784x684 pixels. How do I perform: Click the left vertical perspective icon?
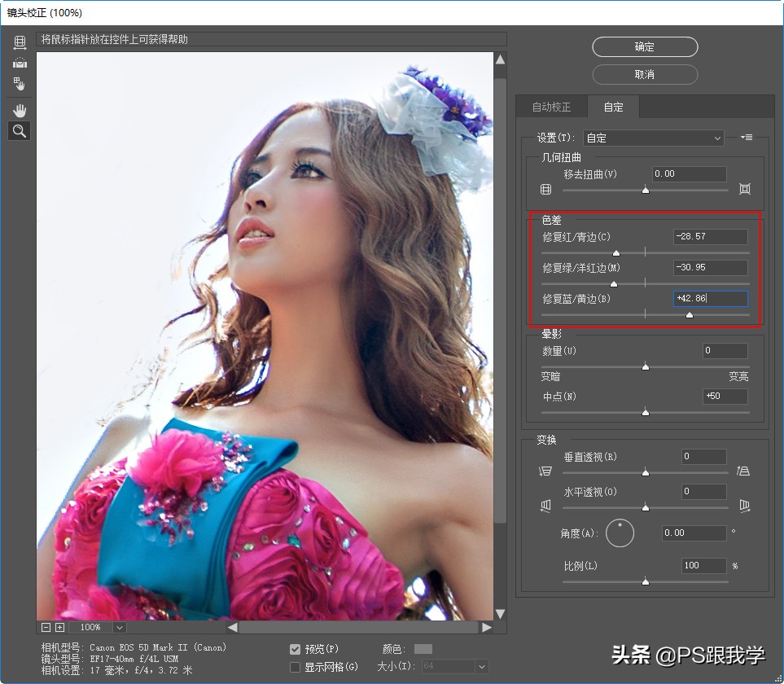pos(545,471)
